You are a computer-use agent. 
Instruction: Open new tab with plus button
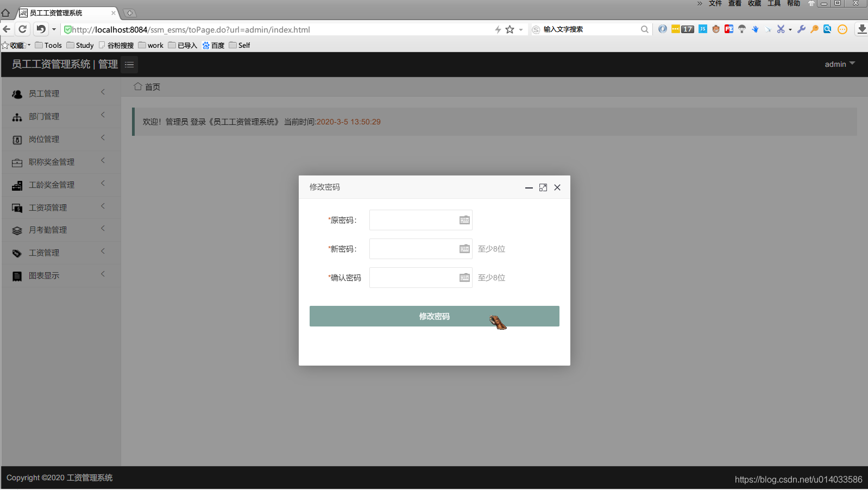coord(129,13)
